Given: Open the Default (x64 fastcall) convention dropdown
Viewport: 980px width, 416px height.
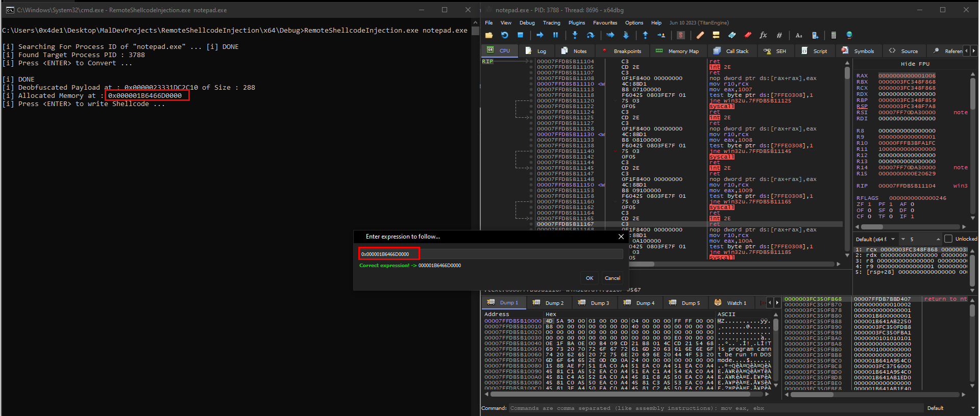Looking at the screenshot, I should [876, 239].
